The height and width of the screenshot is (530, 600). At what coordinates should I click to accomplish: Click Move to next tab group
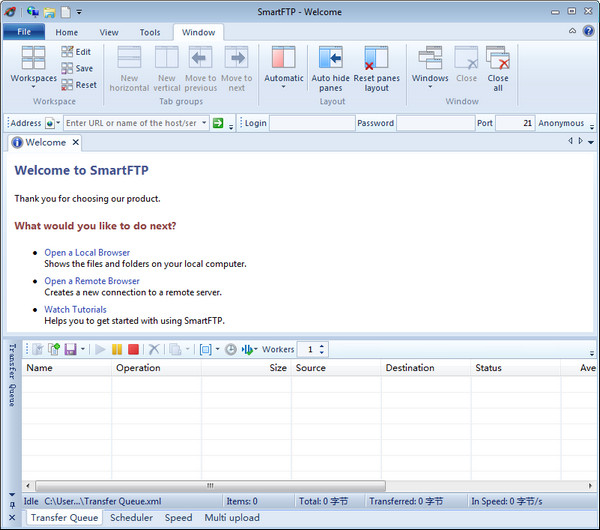tap(236, 69)
